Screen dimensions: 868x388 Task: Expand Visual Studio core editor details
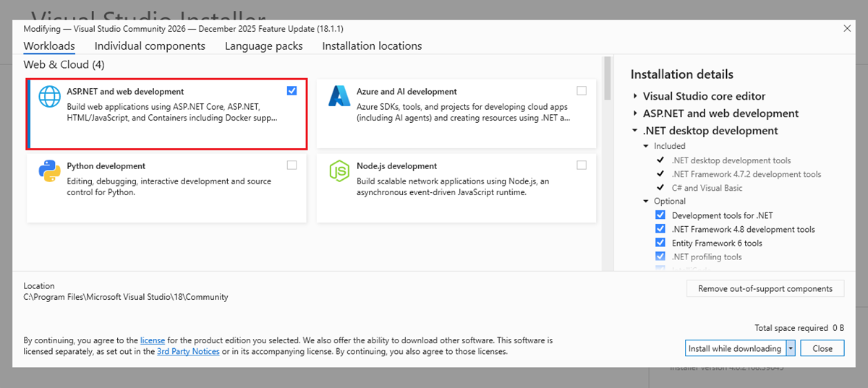point(635,96)
